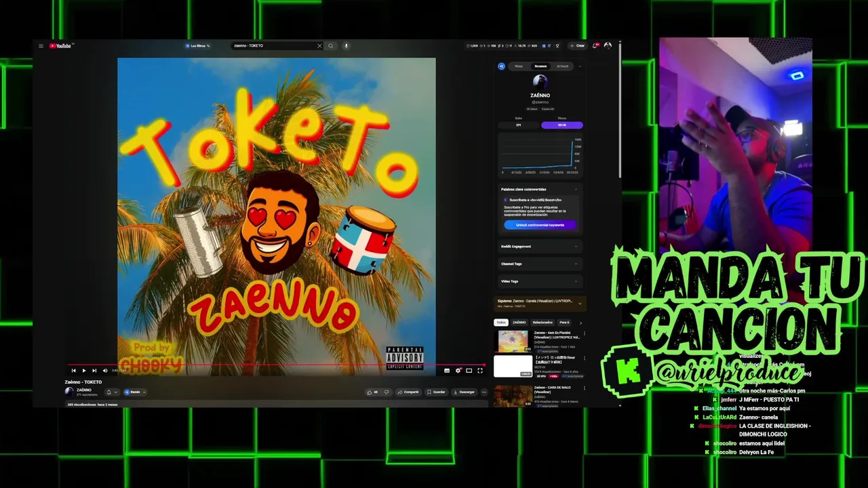This screenshot has height=488, width=868.
Task: Mute the player volume icon
Action: pyautogui.click(x=104, y=371)
